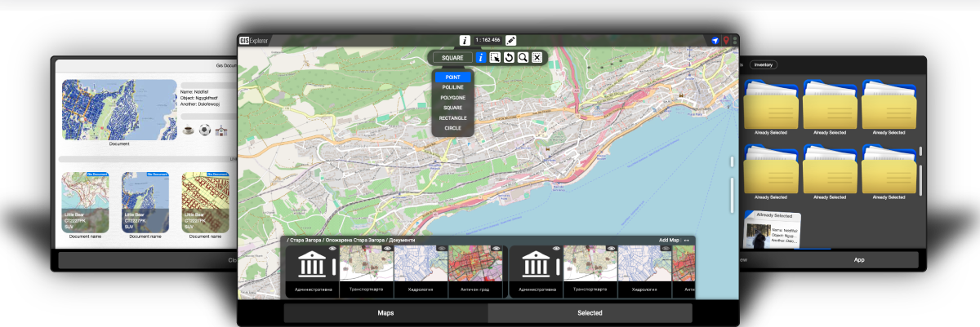Open the ruler measure tool in top bar
This screenshot has width=980, height=327.
point(511,40)
